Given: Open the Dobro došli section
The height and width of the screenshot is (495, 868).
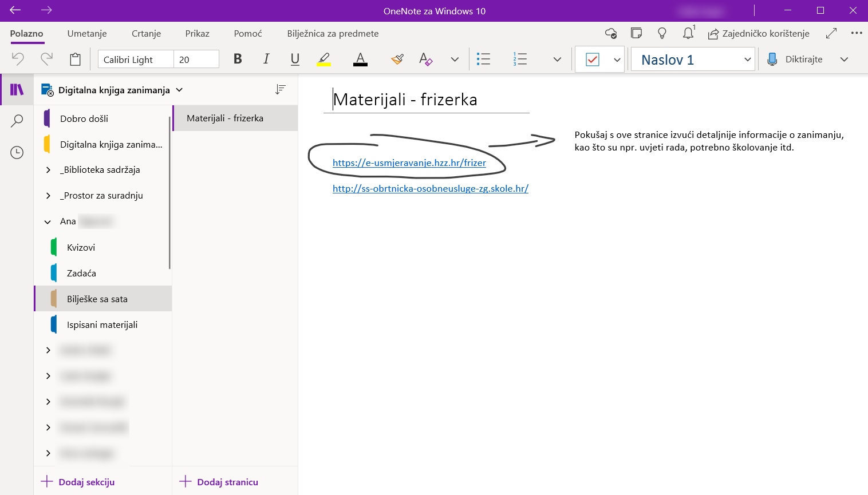Looking at the screenshot, I should pyautogui.click(x=103, y=118).
